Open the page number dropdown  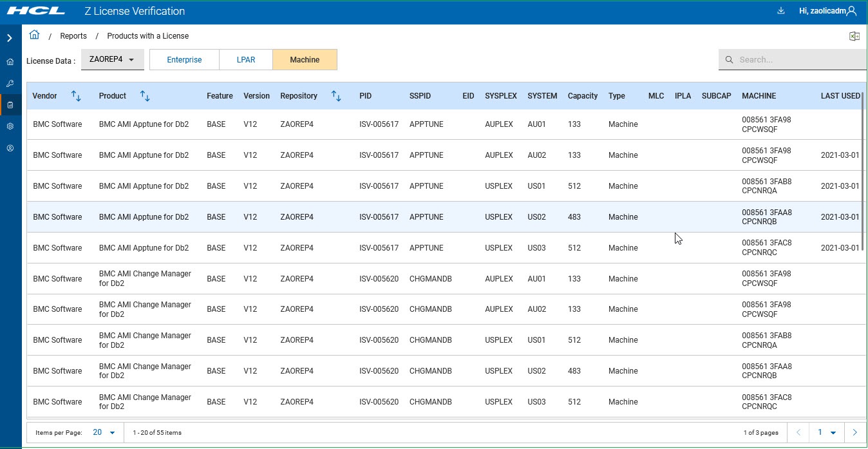pyautogui.click(x=826, y=432)
